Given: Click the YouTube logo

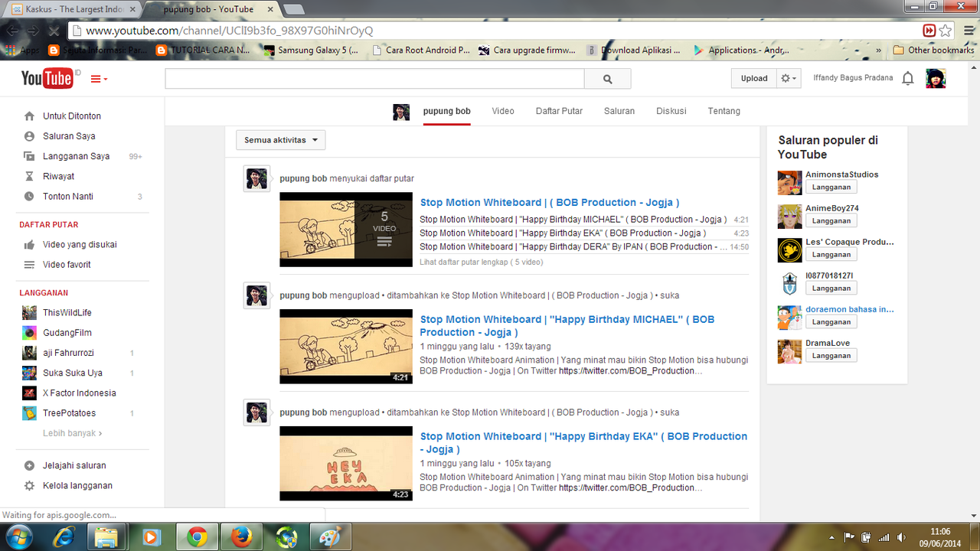Looking at the screenshot, I should coord(47,78).
